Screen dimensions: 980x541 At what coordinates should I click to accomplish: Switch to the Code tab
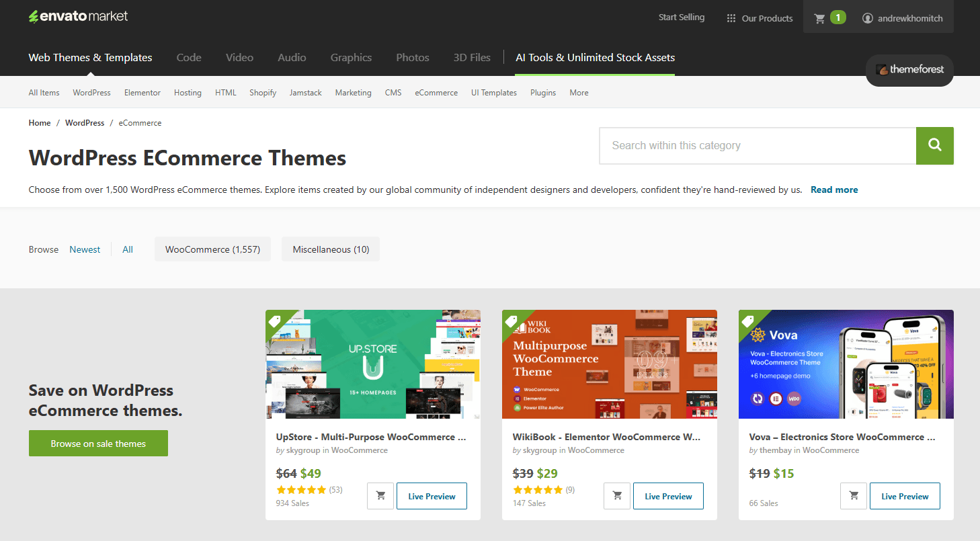point(188,58)
